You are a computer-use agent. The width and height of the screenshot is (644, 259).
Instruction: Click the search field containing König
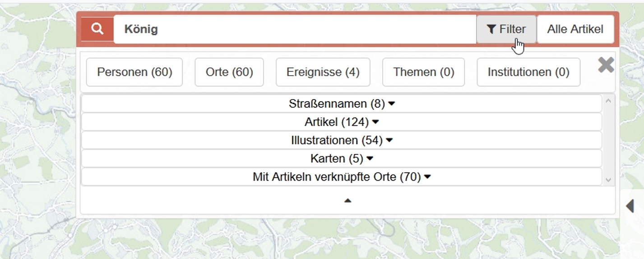click(295, 29)
